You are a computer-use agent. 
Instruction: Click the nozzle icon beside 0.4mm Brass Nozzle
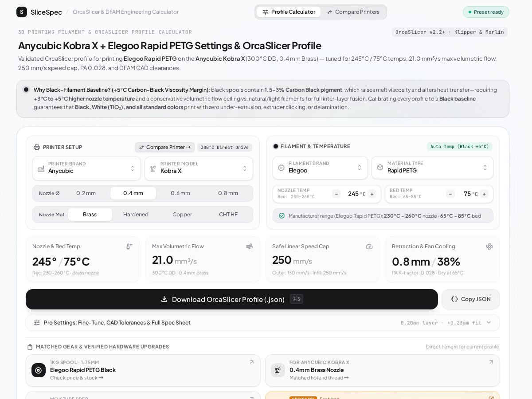tap(278, 370)
